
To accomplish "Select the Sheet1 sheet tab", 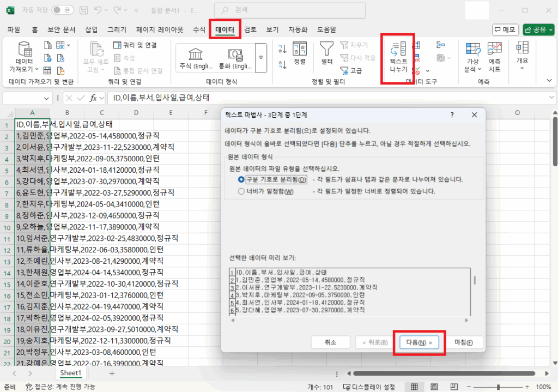I will [70, 373].
